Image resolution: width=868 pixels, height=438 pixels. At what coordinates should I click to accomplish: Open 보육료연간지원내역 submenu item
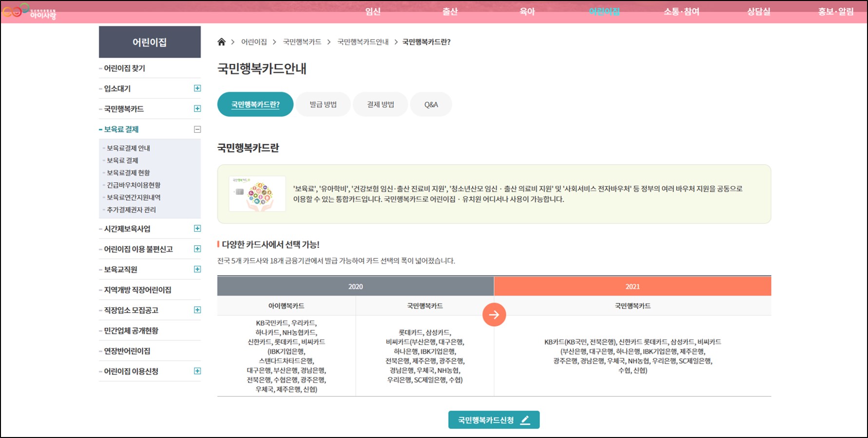tap(134, 197)
